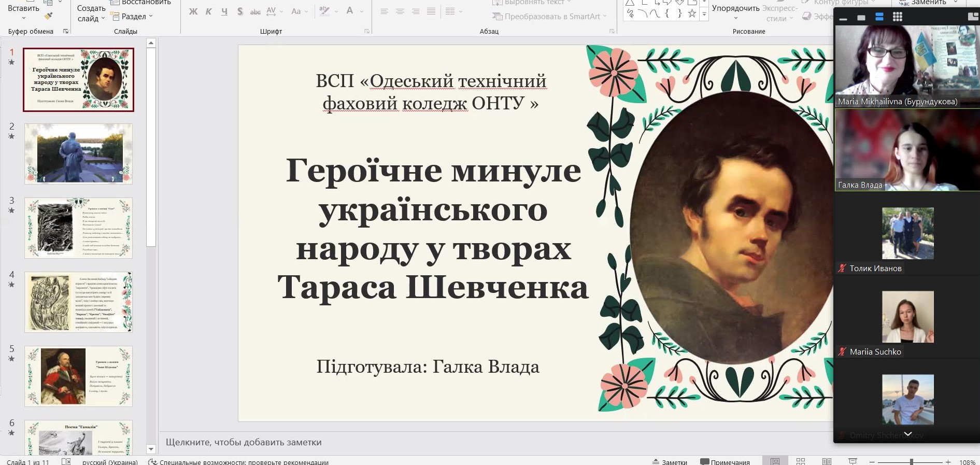Click zoom out minus button
The image size is (980, 465).
[872, 462]
